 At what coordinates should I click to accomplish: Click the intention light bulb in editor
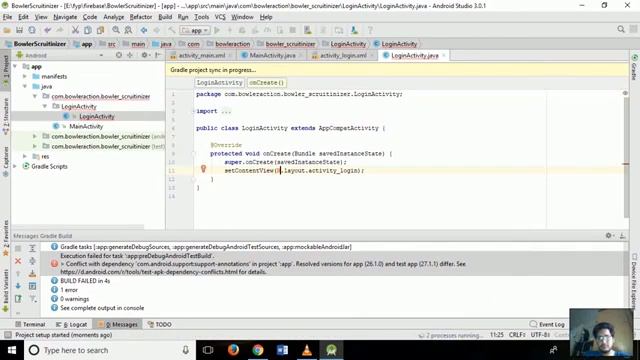[203, 169]
